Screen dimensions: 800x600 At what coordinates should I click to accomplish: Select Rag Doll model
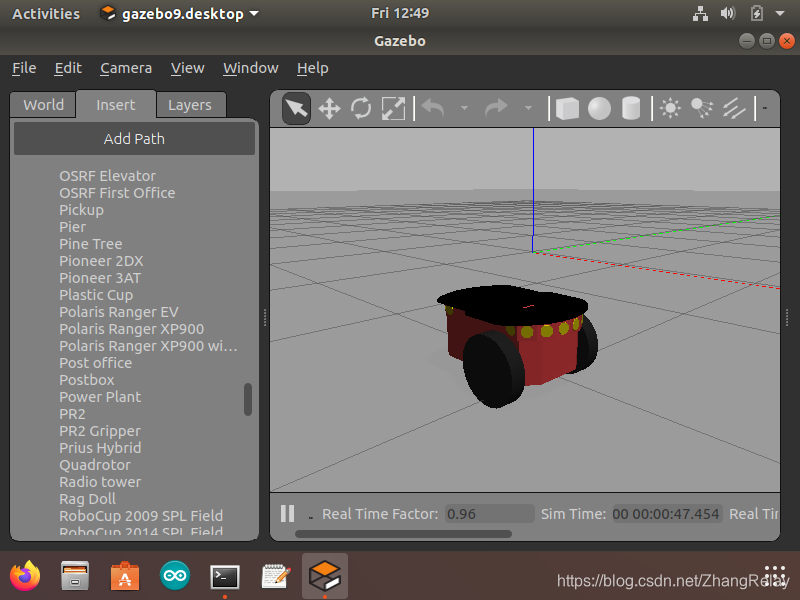(x=87, y=499)
